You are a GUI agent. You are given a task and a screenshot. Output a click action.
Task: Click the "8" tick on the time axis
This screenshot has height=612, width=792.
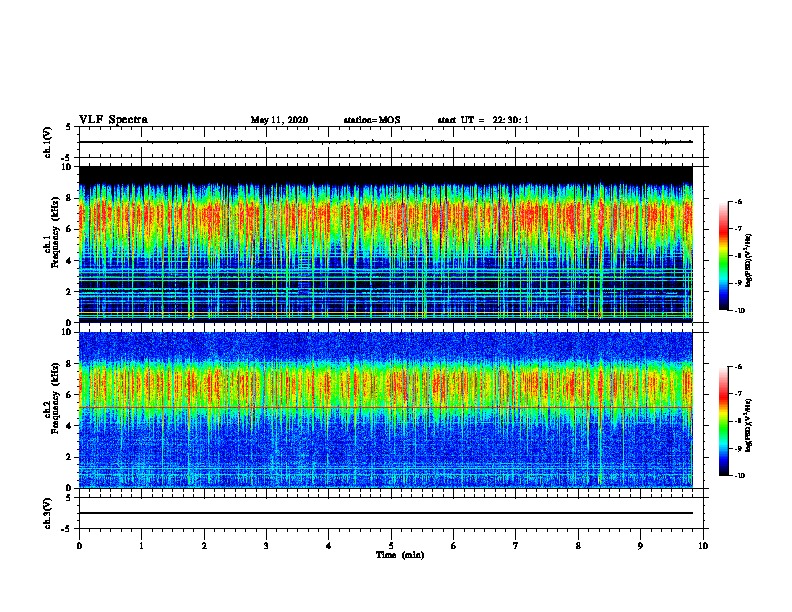tap(578, 546)
